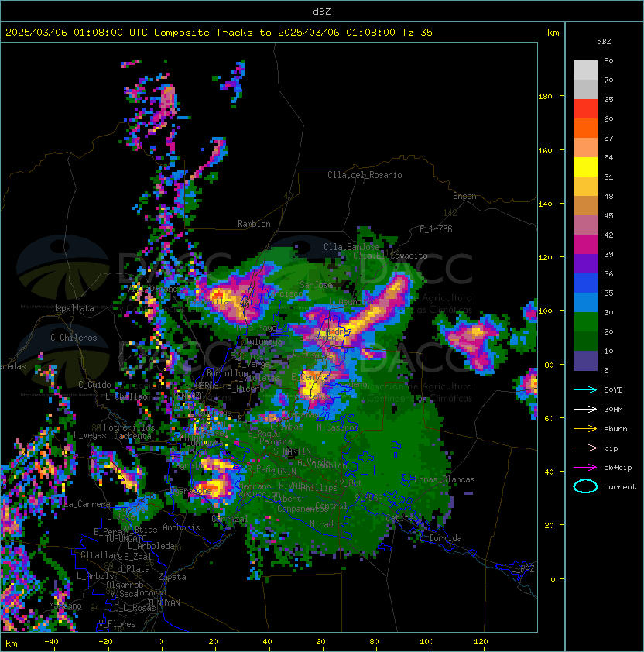The image size is (644, 652).
Task: Click the La_Carrera map label
Action: 87,504
